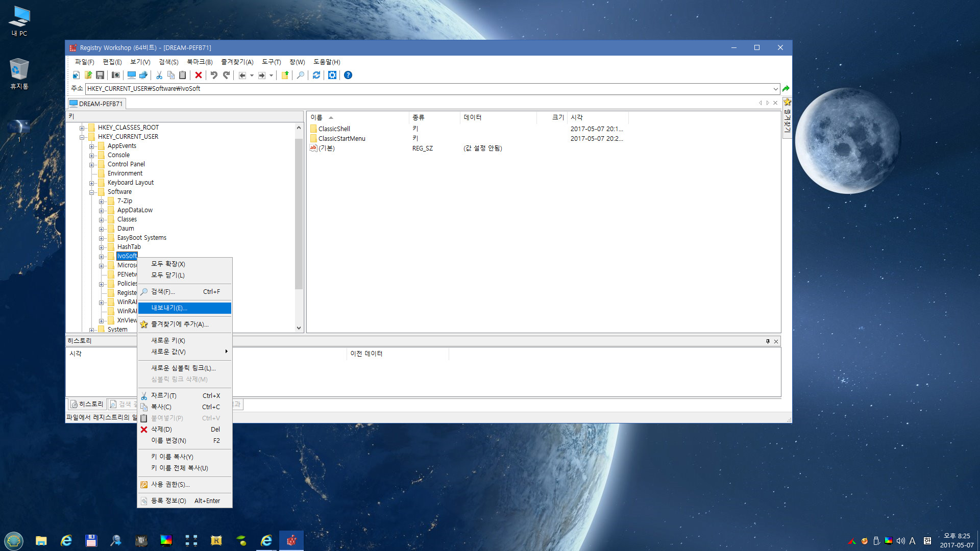The height and width of the screenshot is (551, 980).
Task: Click the volume icon in system tray
Action: click(x=901, y=541)
